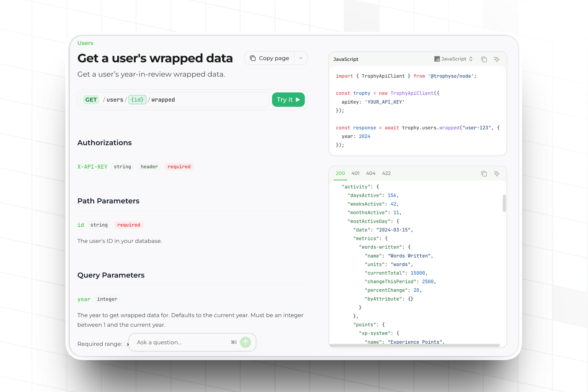The height and width of the screenshot is (392, 588).
Task: Click the Copy page button
Action: tap(269, 58)
